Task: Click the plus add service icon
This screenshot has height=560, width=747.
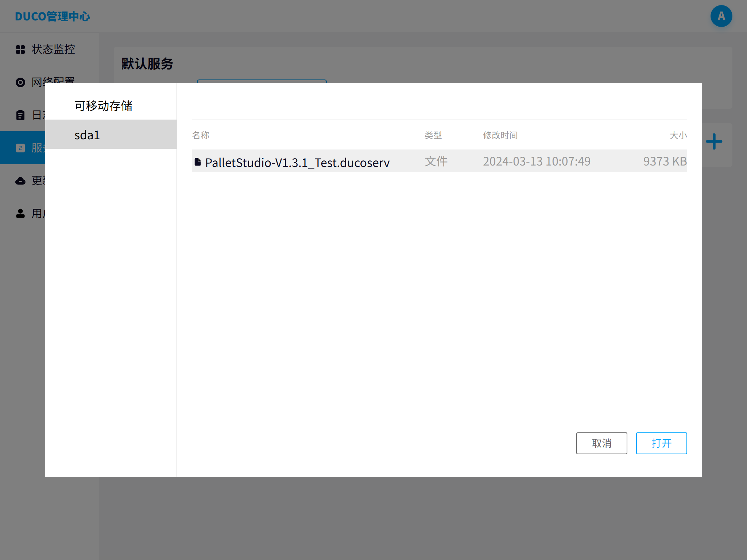Action: (714, 142)
